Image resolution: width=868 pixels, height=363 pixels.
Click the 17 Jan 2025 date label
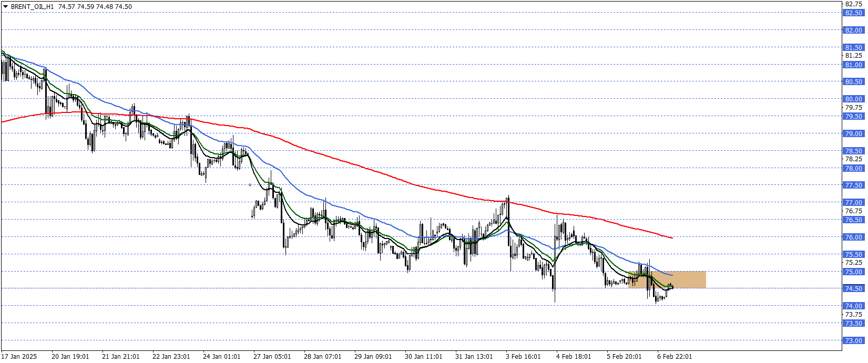tap(19, 356)
